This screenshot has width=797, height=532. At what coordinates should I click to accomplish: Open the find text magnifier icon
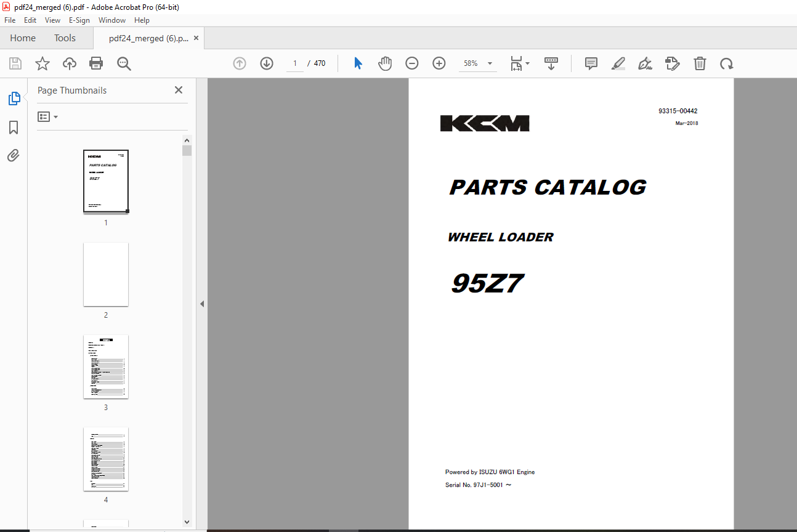point(124,63)
